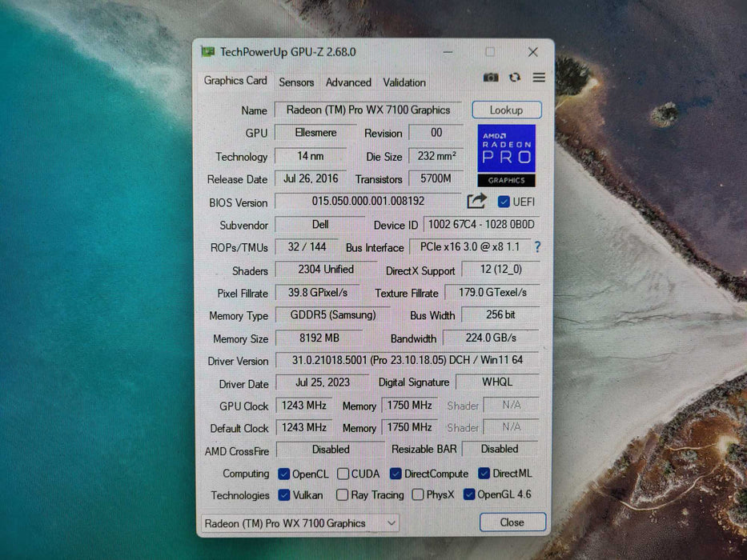Click DirectX Support "12 (12_0)"
The width and height of the screenshot is (747, 560).
click(500, 270)
